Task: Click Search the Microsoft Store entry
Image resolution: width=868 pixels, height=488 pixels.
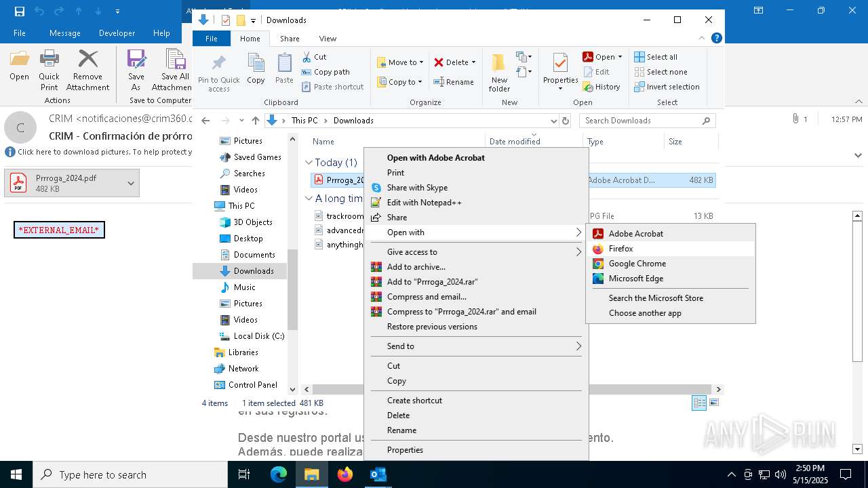Action: (670, 298)
